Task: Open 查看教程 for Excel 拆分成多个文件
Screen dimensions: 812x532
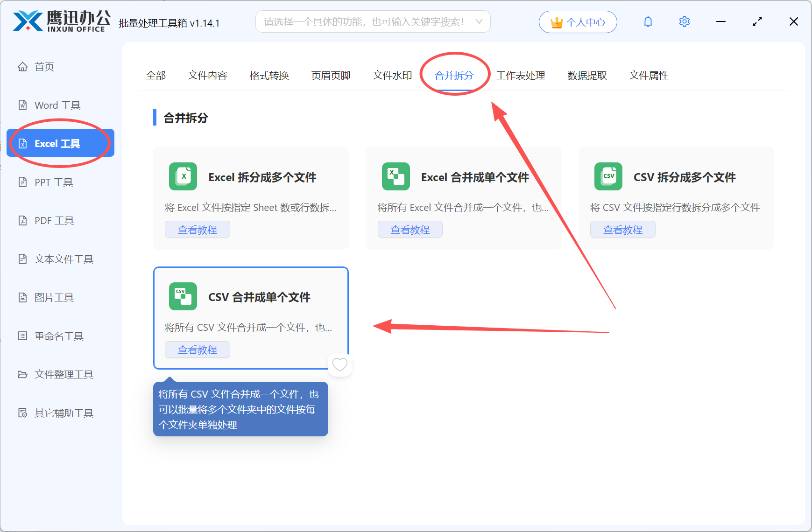Action: (x=197, y=229)
